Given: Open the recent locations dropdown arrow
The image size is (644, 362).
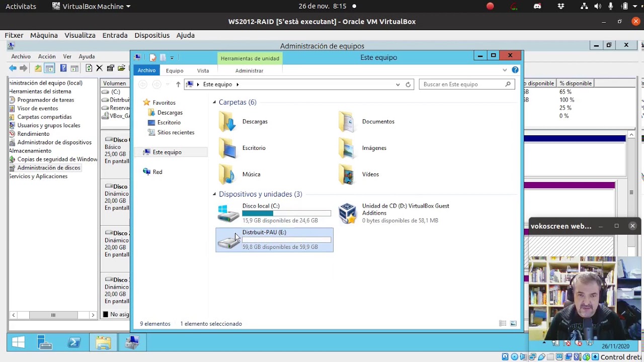Looking at the screenshot, I should [x=168, y=84].
